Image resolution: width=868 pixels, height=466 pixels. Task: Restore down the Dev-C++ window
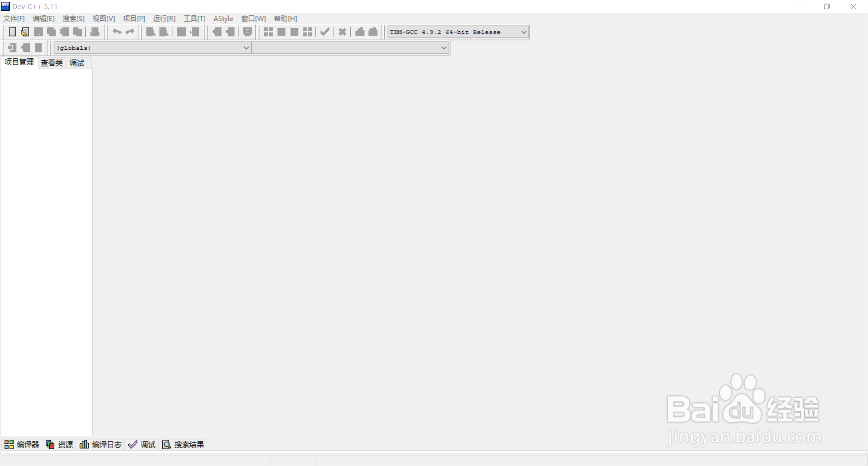[x=827, y=6]
